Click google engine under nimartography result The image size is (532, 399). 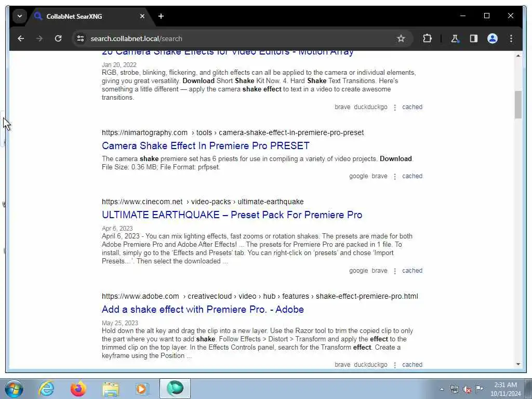[358, 177]
